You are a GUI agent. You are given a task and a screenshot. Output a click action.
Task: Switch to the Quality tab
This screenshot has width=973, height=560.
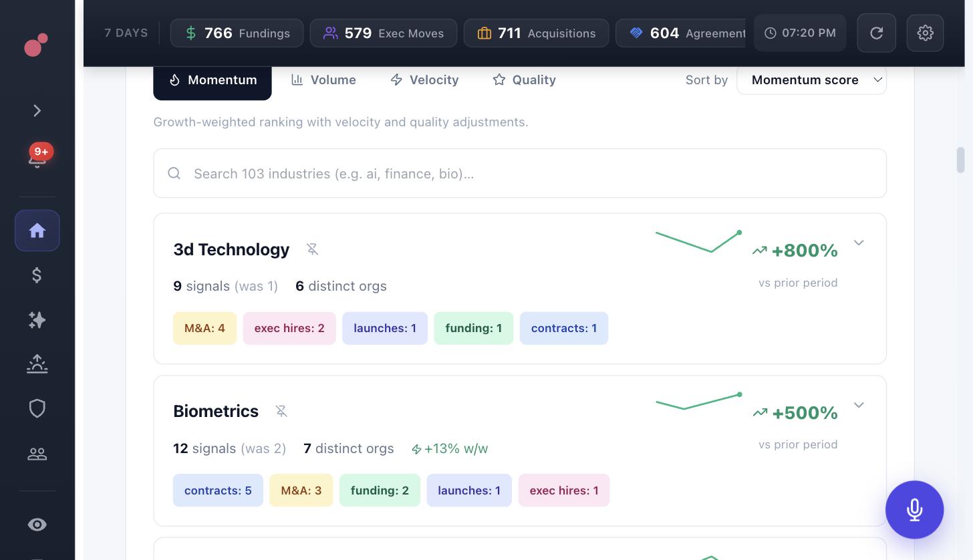tap(524, 80)
